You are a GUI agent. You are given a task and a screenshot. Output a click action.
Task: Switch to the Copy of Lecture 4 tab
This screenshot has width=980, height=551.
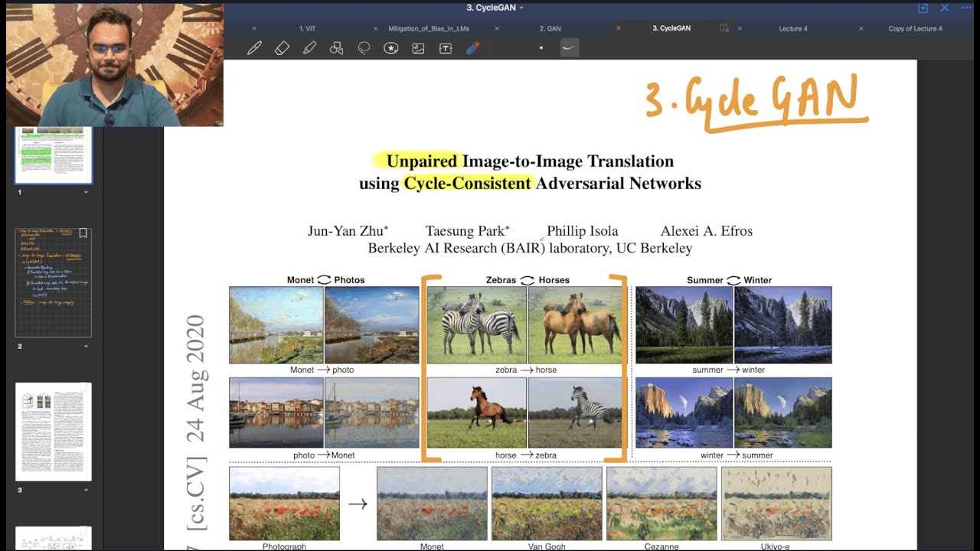click(x=915, y=28)
